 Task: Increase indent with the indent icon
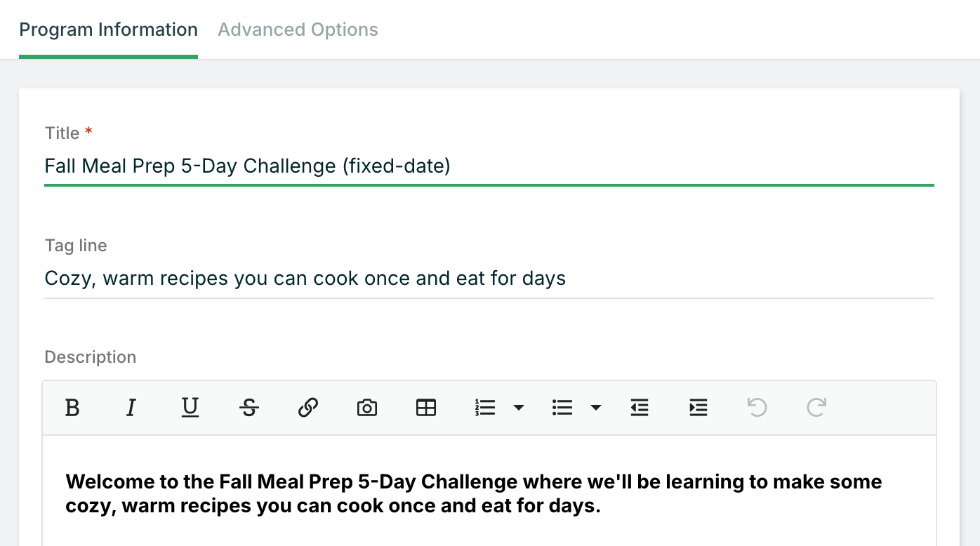tap(698, 408)
